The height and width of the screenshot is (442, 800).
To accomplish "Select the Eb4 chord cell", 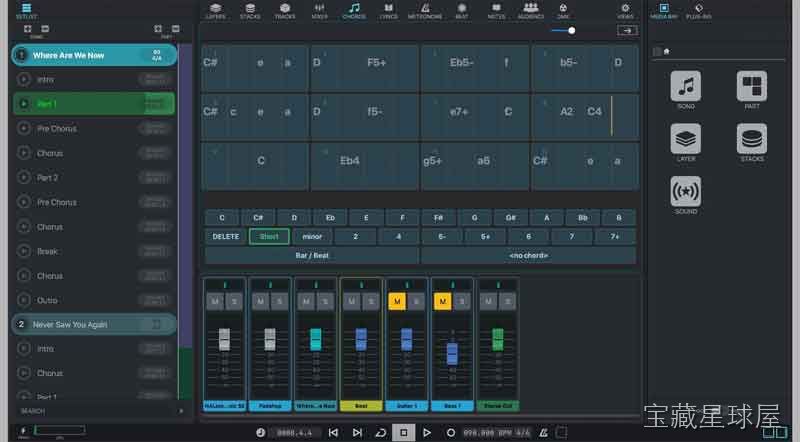I will [349, 161].
